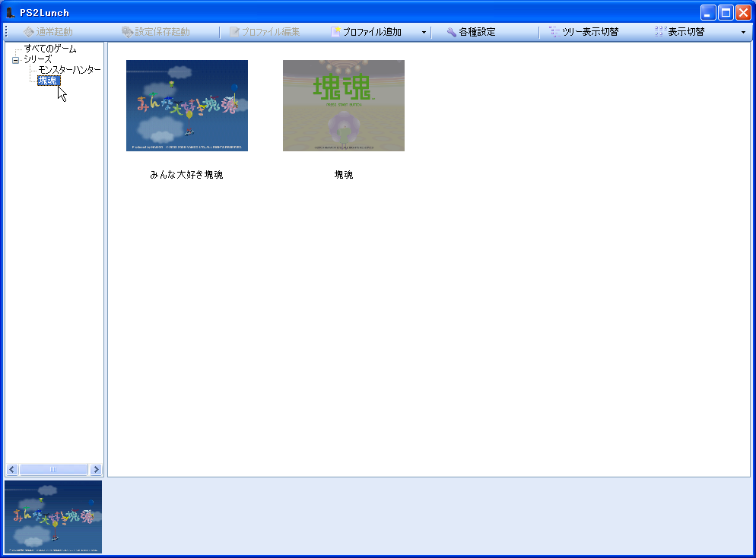
Task: Click the tree panel scroll-right arrow
Action: [x=96, y=469]
